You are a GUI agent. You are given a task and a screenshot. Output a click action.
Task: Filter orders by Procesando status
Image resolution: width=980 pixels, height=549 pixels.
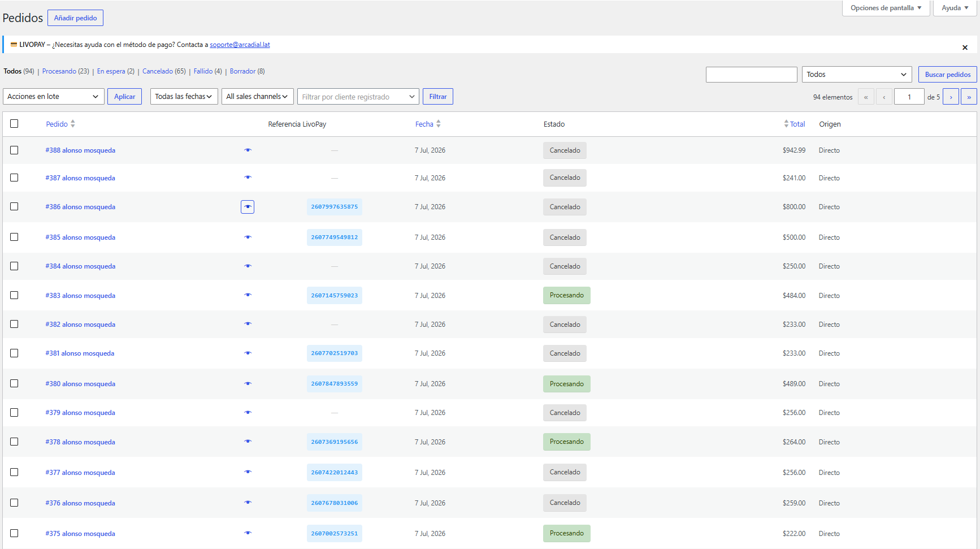coord(66,71)
